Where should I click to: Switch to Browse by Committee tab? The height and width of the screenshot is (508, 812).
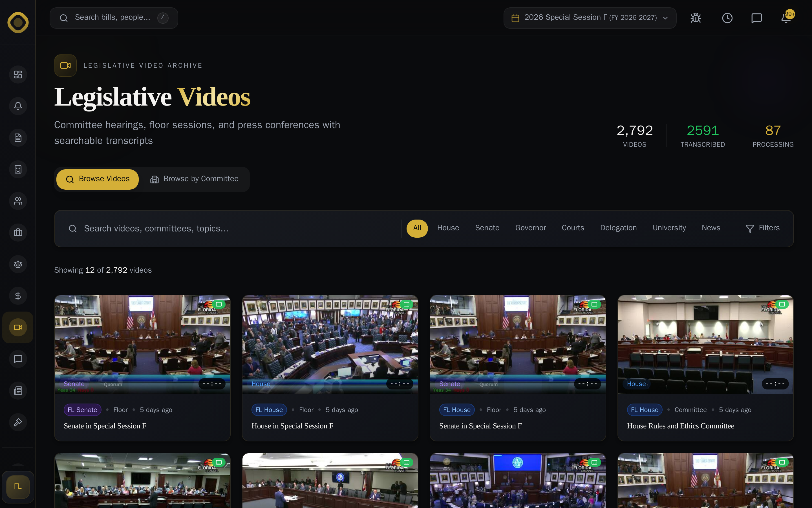(195, 179)
